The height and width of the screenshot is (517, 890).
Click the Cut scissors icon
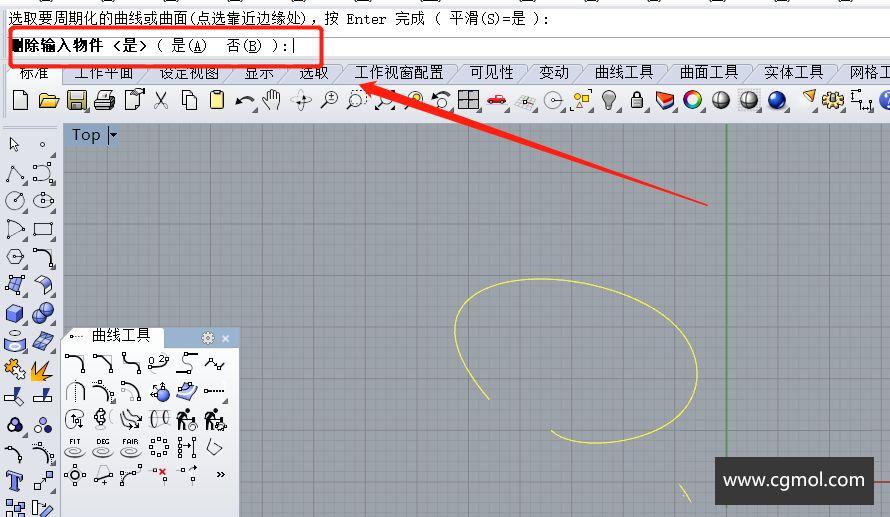(x=161, y=100)
